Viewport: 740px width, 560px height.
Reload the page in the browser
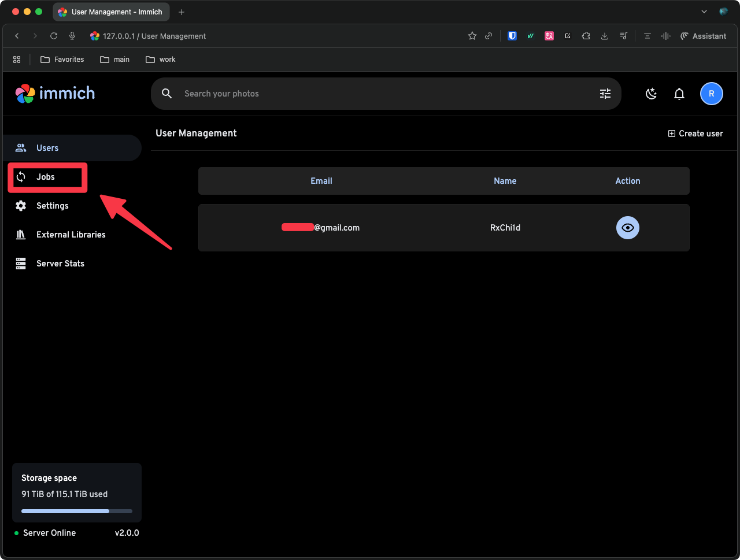click(x=54, y=36)
